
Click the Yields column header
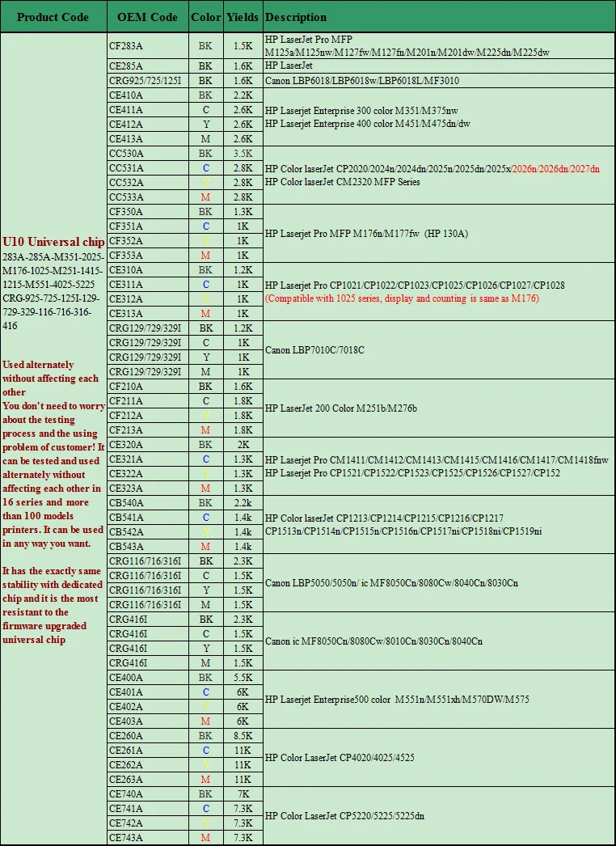(x=243, y=17)
